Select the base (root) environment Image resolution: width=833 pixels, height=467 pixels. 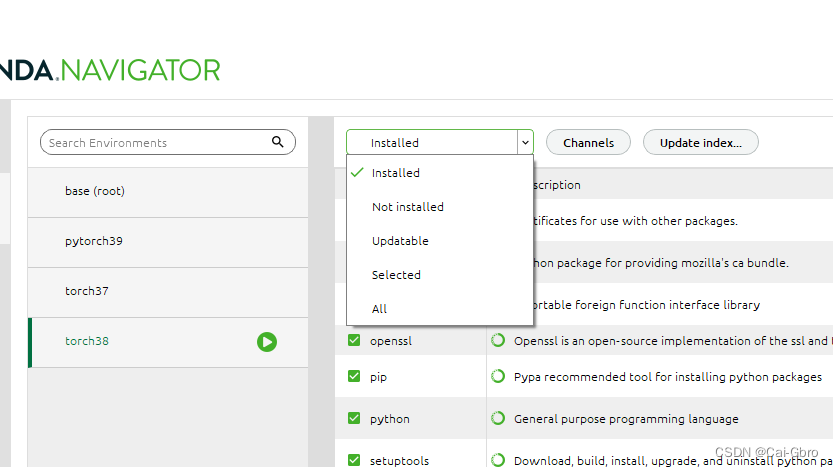[x=168, y=192]
